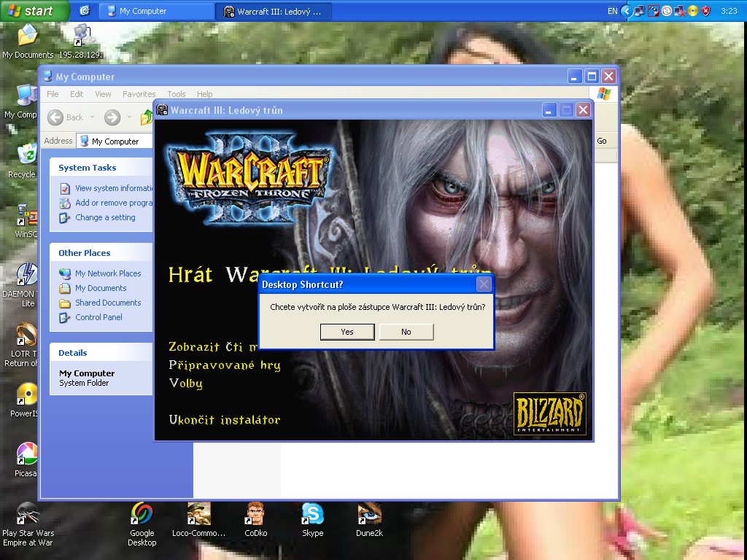Click Ukončit instalátor in the Warcraft installer

225,419
